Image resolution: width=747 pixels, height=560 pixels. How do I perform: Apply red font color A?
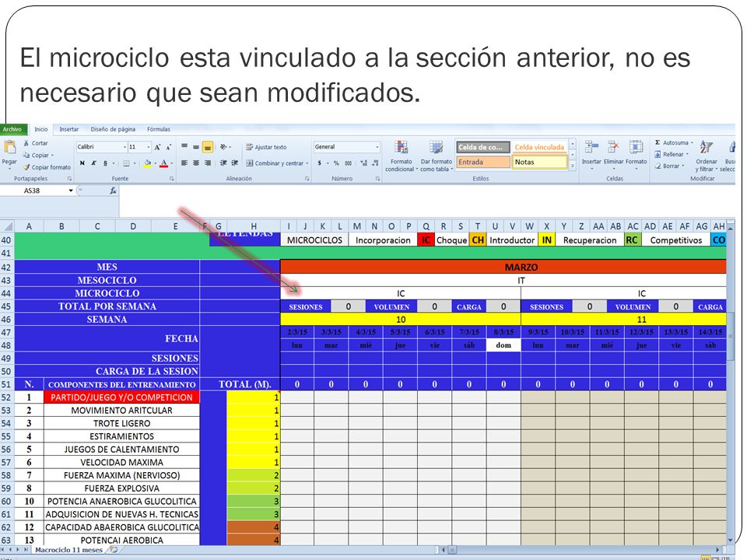(x=164, y=163)
